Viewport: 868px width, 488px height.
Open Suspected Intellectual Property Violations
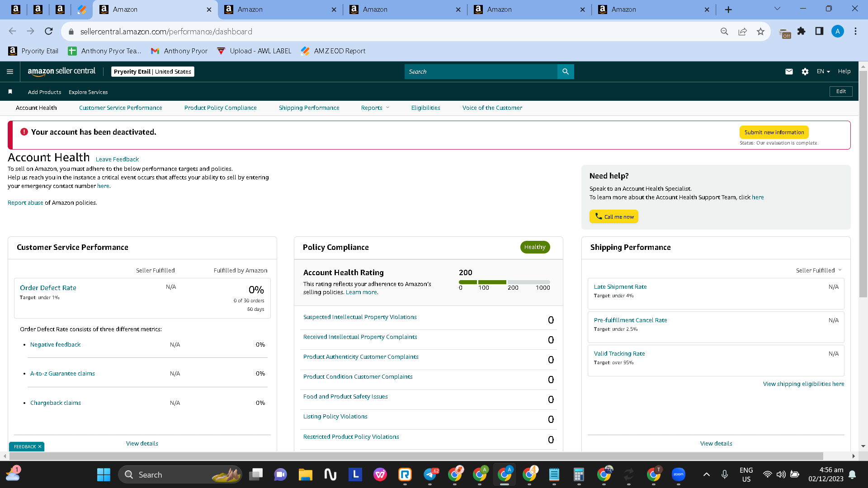[x=360, y=317]
